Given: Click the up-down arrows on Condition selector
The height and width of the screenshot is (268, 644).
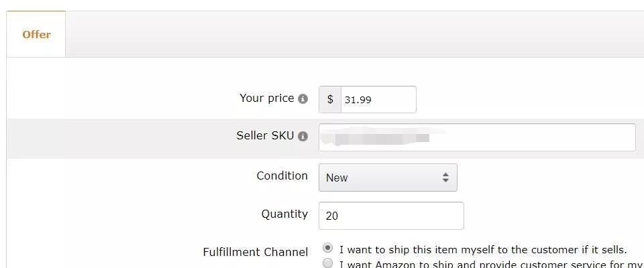Looking at the screenshot, I should click(x=445, y=178).
